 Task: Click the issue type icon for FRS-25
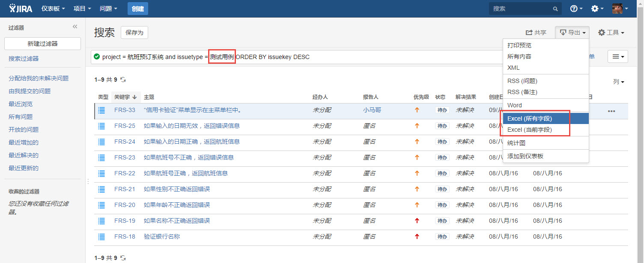point(101,126)
